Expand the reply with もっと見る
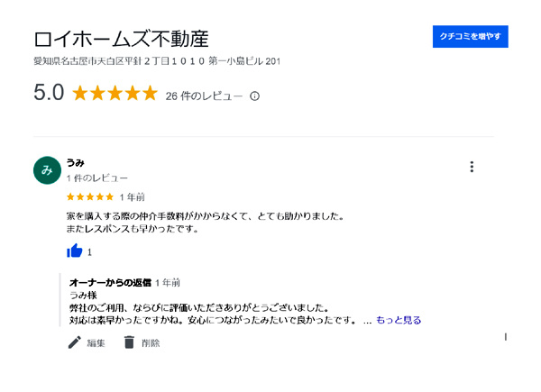The image size is (541, 392). click(x=399, y=320)
